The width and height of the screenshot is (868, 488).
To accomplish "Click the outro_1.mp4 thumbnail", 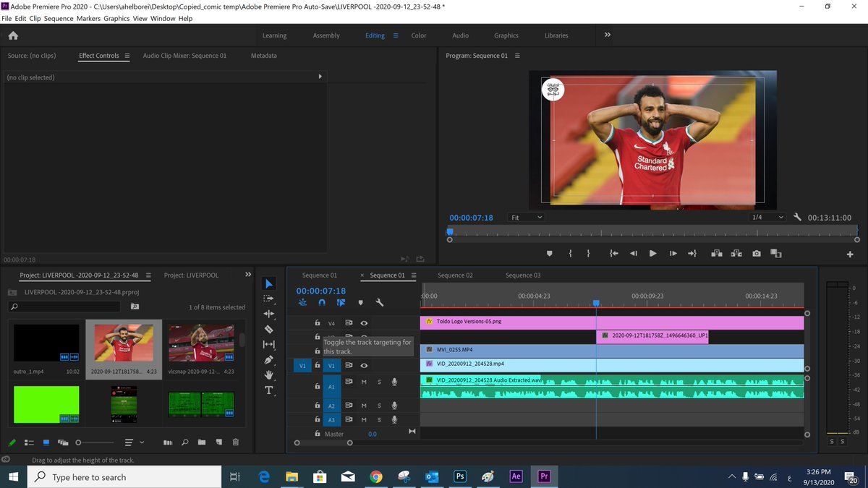I will (47, 343).
